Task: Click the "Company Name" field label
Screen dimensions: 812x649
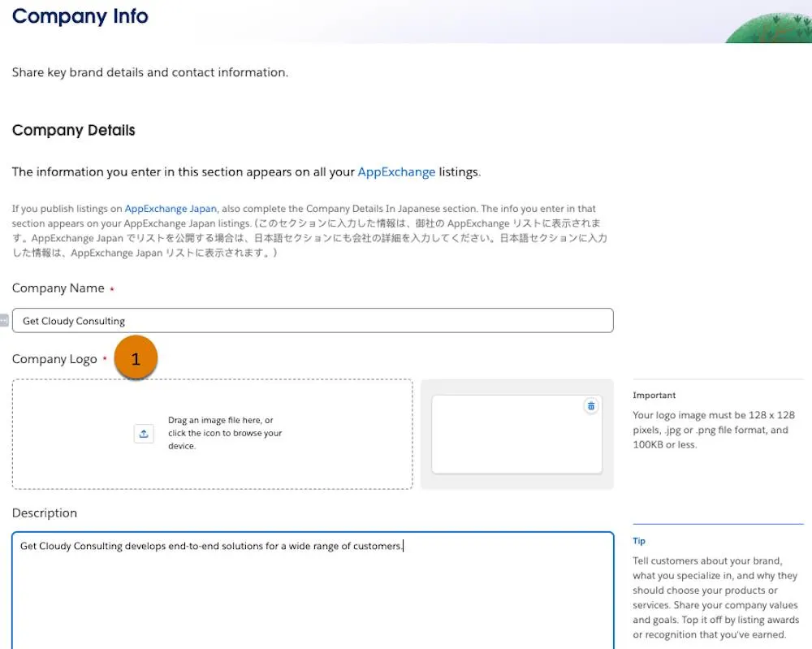Action: tap(58, 288)
